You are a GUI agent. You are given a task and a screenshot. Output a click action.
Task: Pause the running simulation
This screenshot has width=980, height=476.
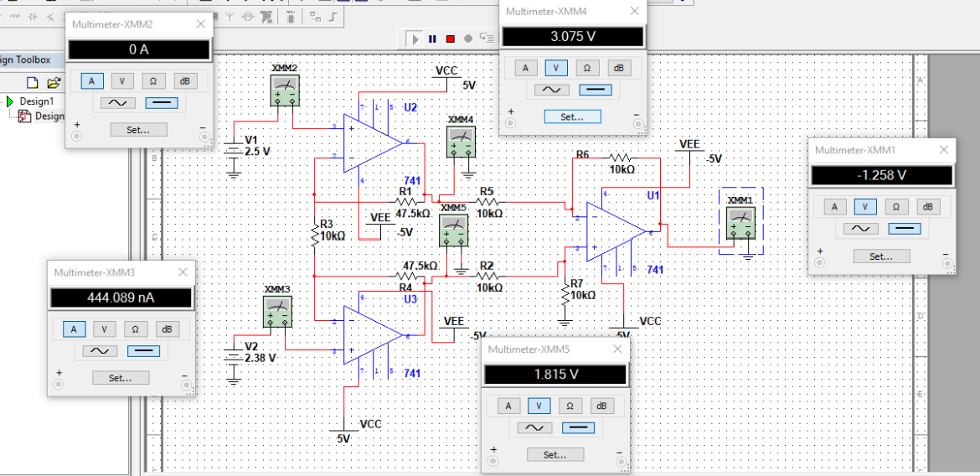click(x=432, y=39)
